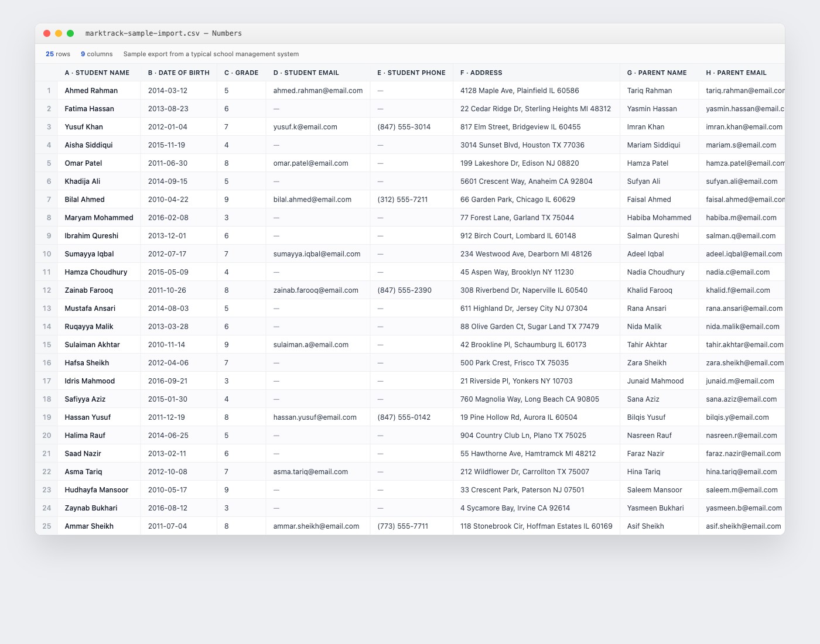Image resolution: width=820 pixels, height=644 pixels.
Task: Click the cell Khadija Ali
Action: click(x=100, y=181)
